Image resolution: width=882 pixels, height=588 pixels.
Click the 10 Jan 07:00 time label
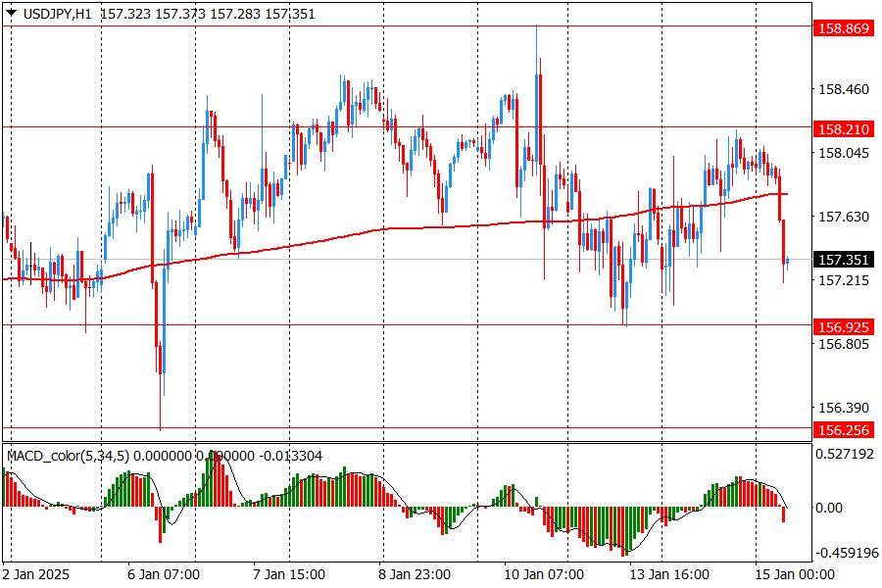543,574
